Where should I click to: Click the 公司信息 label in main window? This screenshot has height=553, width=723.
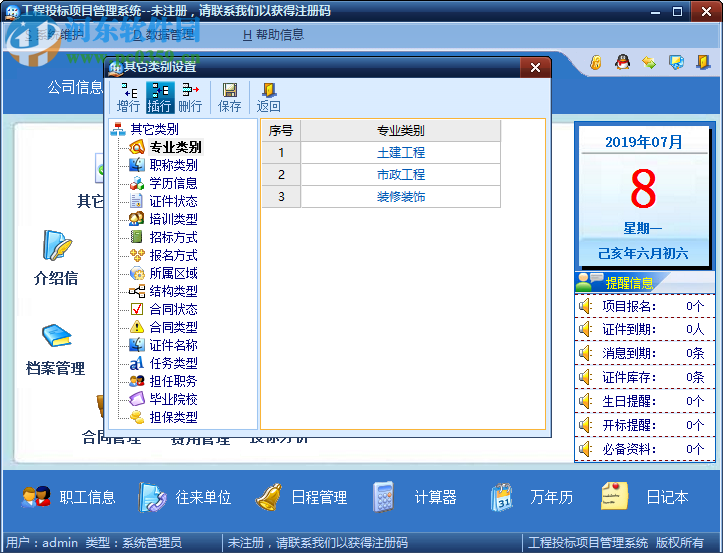point(75,87)
